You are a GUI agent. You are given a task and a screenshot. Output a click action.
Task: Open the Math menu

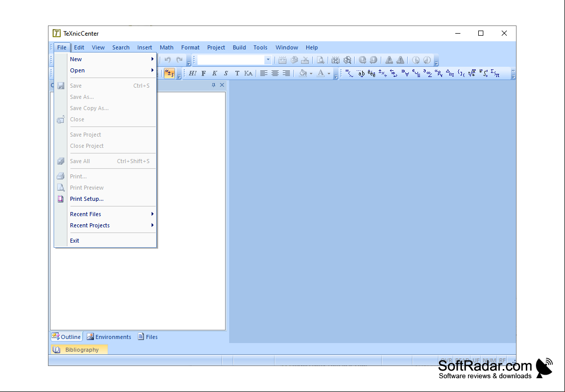coord(166,47)
